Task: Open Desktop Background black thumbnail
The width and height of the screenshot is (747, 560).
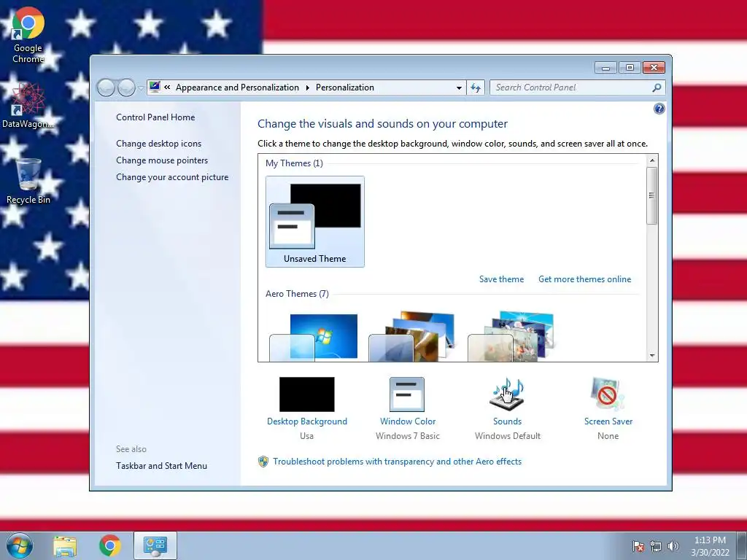Action: (x=307, y=394)
